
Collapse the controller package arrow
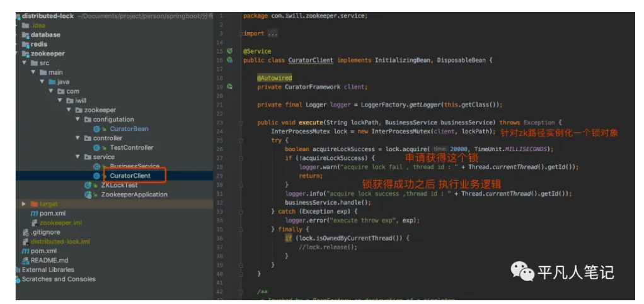pos(78,138)
